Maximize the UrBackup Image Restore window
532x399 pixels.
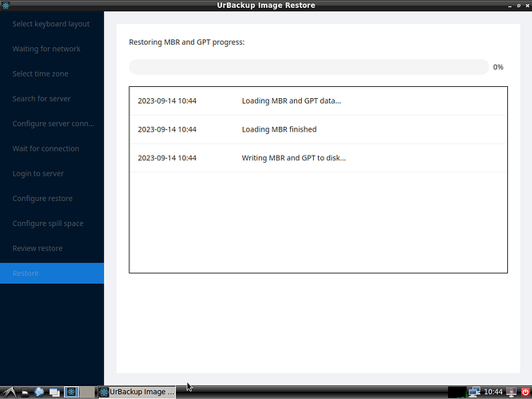click(x=518, y=6)
